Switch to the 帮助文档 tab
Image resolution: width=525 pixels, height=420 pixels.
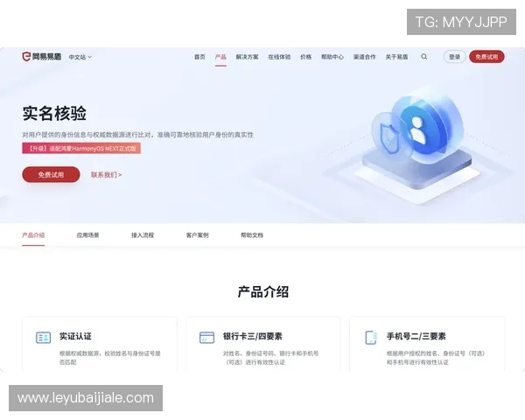pos(252,235)
